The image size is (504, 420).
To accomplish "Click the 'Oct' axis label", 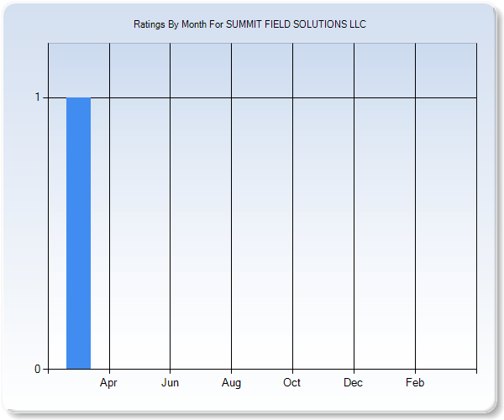I will (x=291, y=383).
